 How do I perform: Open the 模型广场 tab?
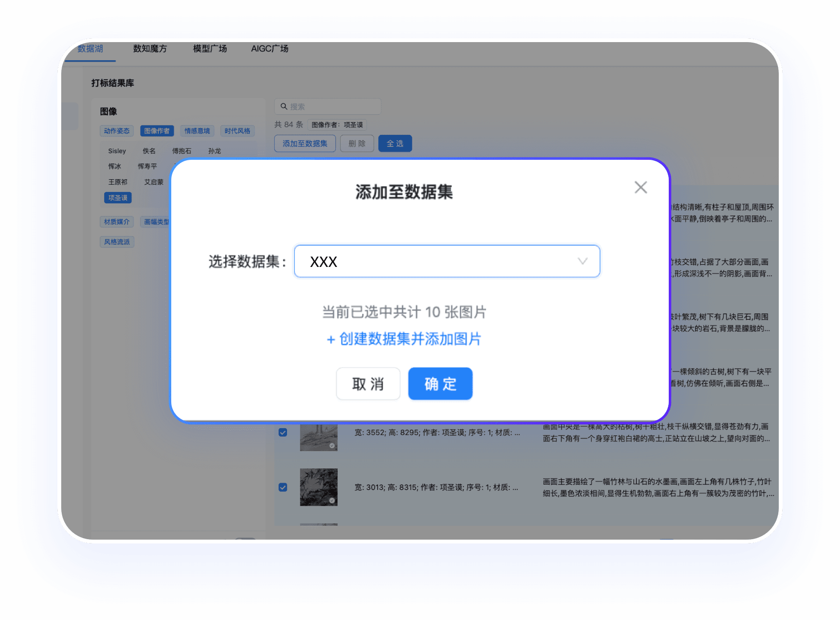(210, 49)
